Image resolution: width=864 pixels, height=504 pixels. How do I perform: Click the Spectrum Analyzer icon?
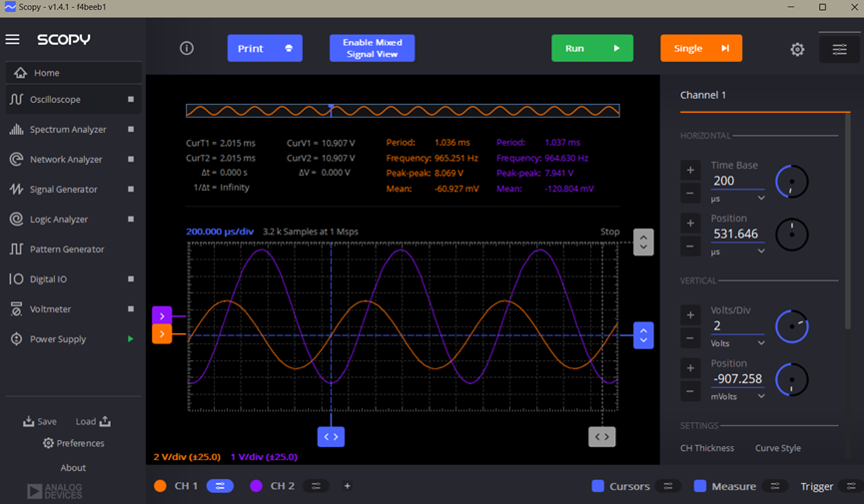click(x=16, y=130)
